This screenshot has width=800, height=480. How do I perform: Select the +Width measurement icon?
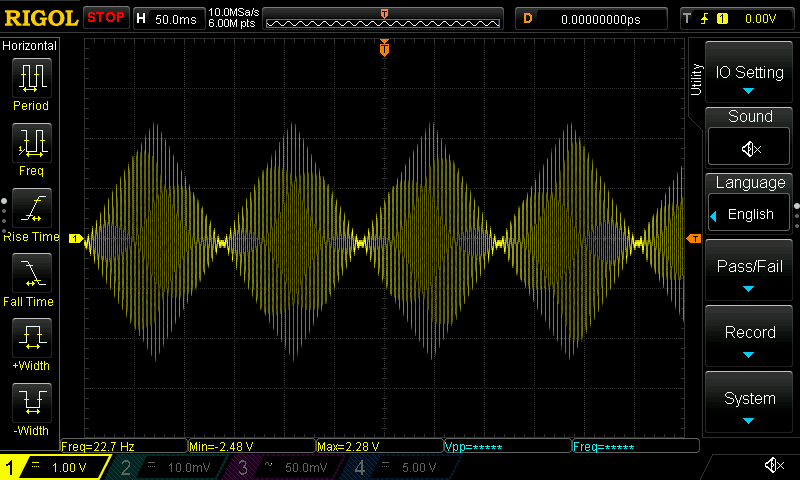[32, 338]
